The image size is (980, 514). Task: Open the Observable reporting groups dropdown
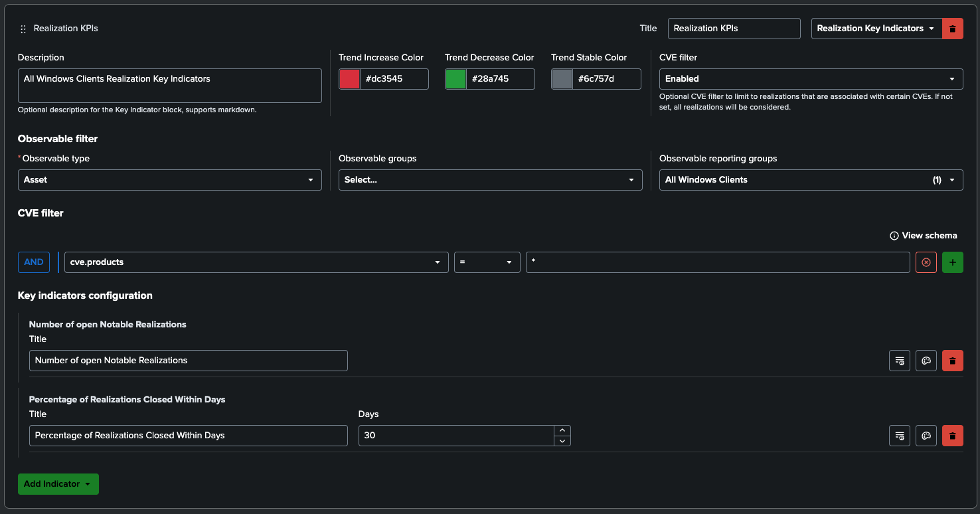pyautogui.click(x=810, y=179)
